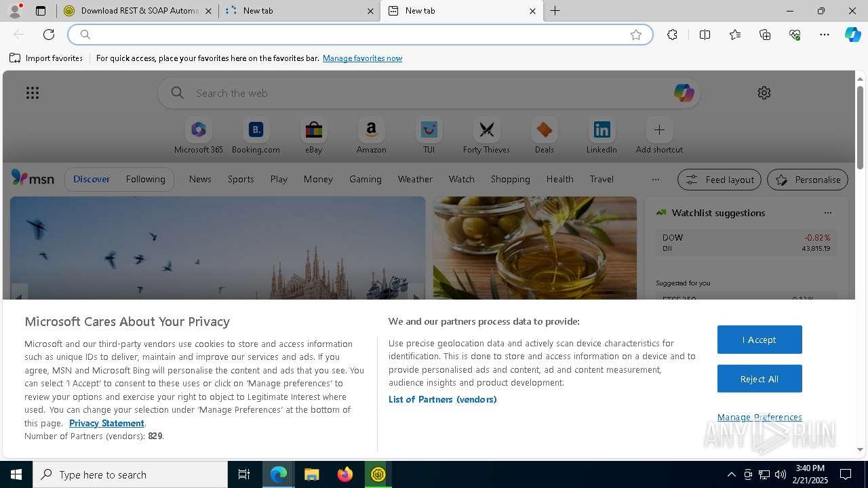Select the DOW watchlist entry
Screen dimensions: 868x488
pyautogui.click(x=746, y=243)
